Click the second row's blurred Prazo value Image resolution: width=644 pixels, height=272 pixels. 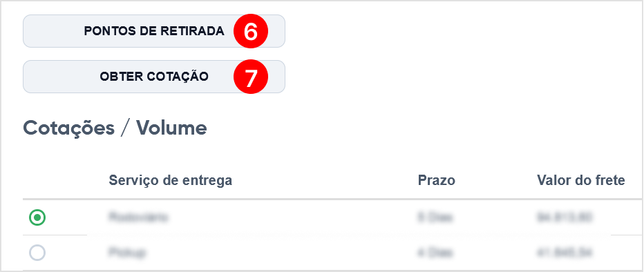[435, 253]
